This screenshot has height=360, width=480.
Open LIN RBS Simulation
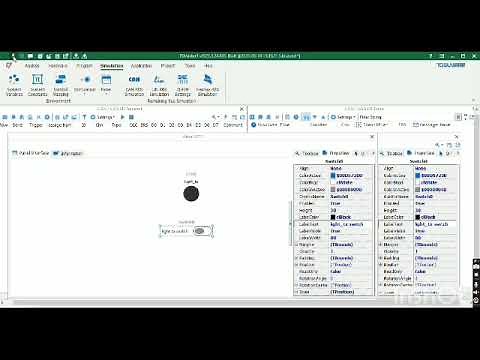pyautogui.click(x=159, y=85)
